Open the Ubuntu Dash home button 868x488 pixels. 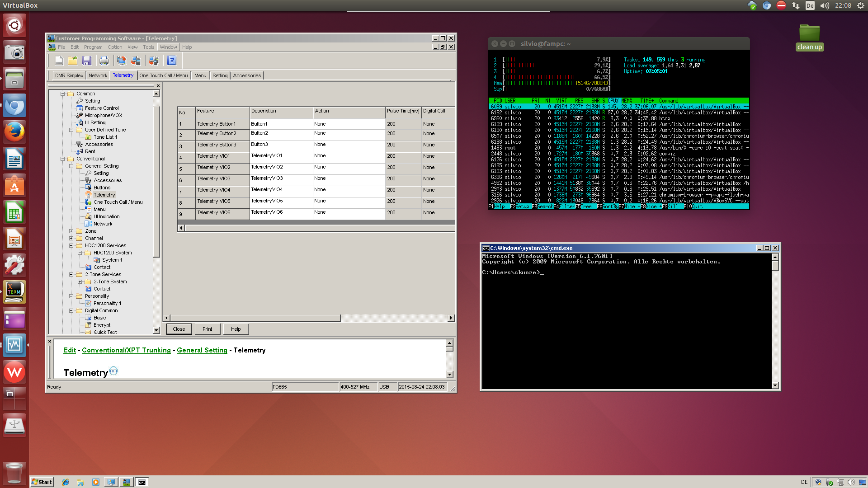click(14, 25)
